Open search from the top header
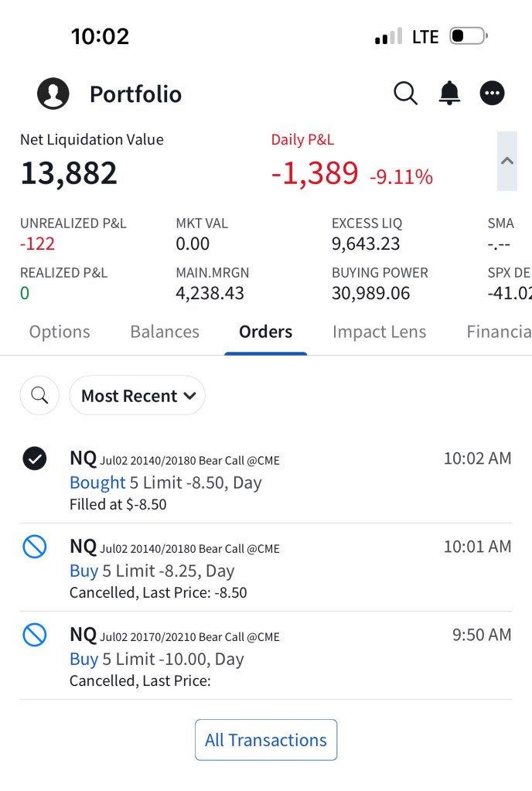532x791 pixels. click(x=405, y=94)
